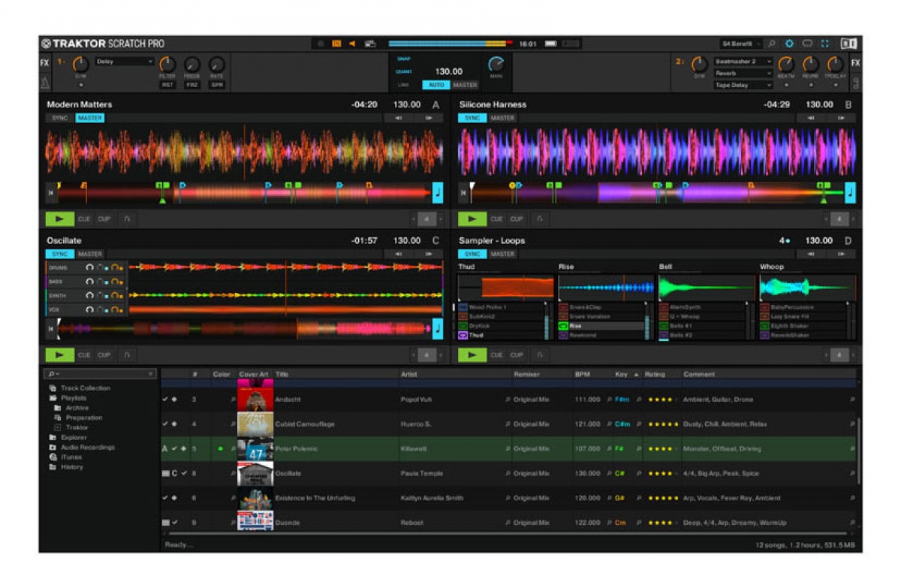Image resolution: width=901 pixels, height=588 pixels.
Task: Click the orange speaker icon in the header
Action: point(352,44)
